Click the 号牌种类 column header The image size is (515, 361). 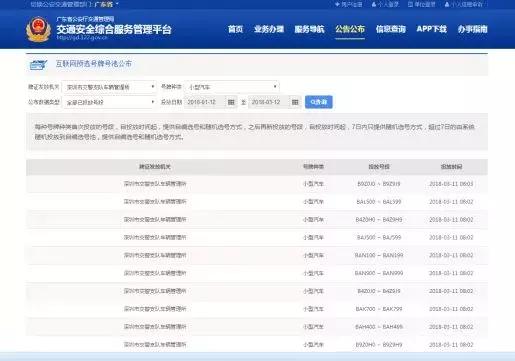click(313, 167)
